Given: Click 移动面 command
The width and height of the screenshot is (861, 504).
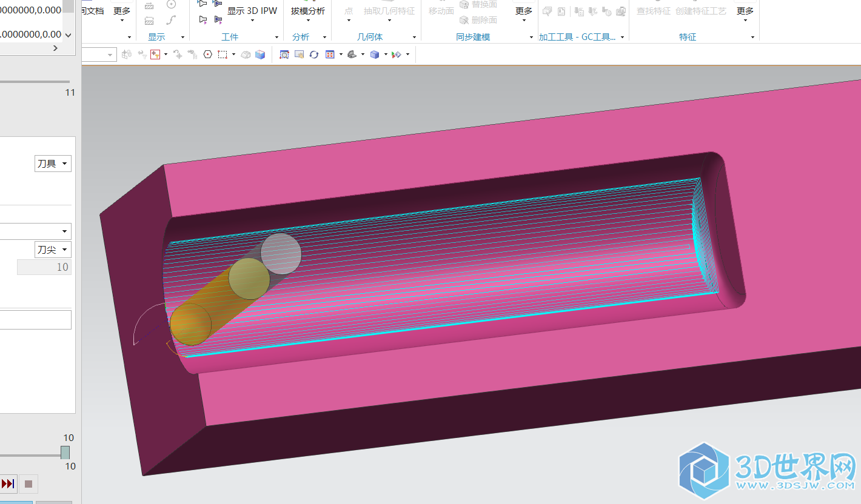Looking at the screenshot, I should click(x=441, y=11).
